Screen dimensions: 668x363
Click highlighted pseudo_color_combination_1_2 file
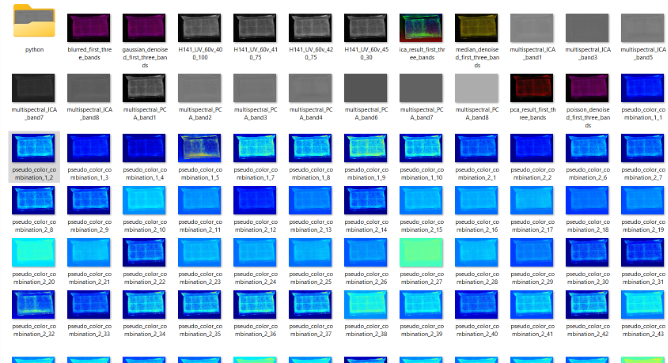(x=34, y=157)
